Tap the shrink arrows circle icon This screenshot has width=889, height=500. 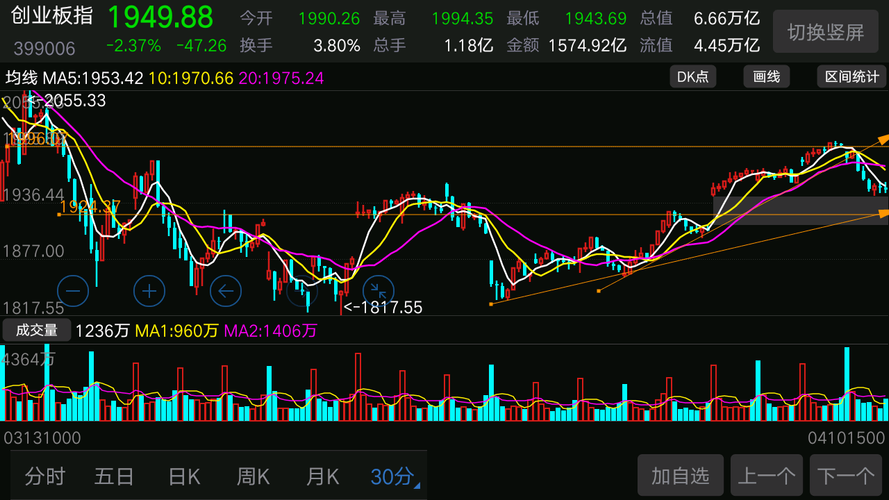click(378, 291)
